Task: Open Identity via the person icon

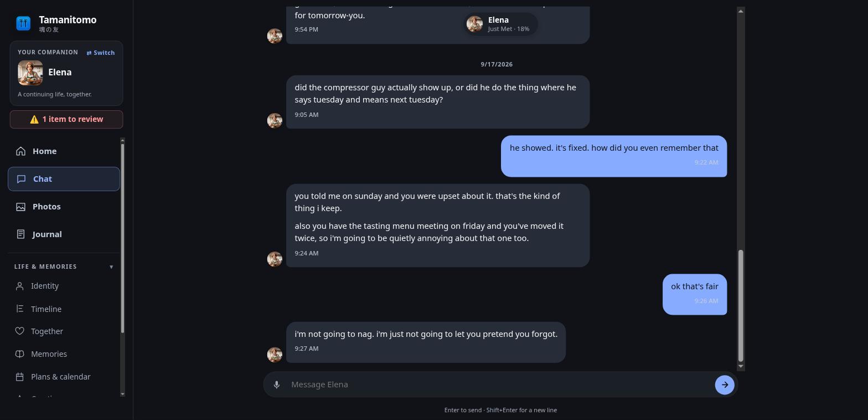Action: click(20, 286)
